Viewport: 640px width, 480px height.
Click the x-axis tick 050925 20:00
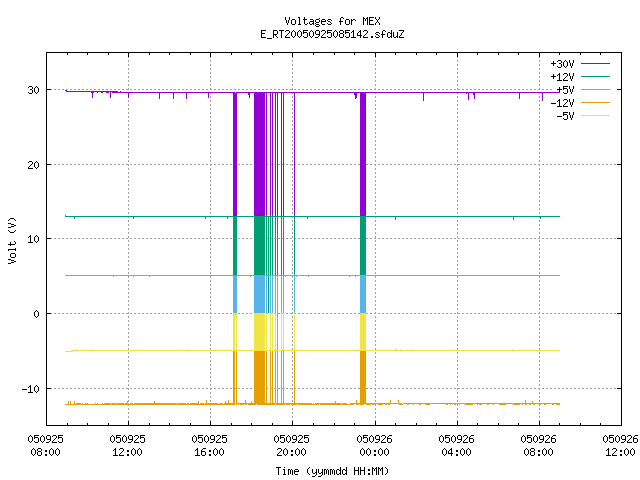291,446
